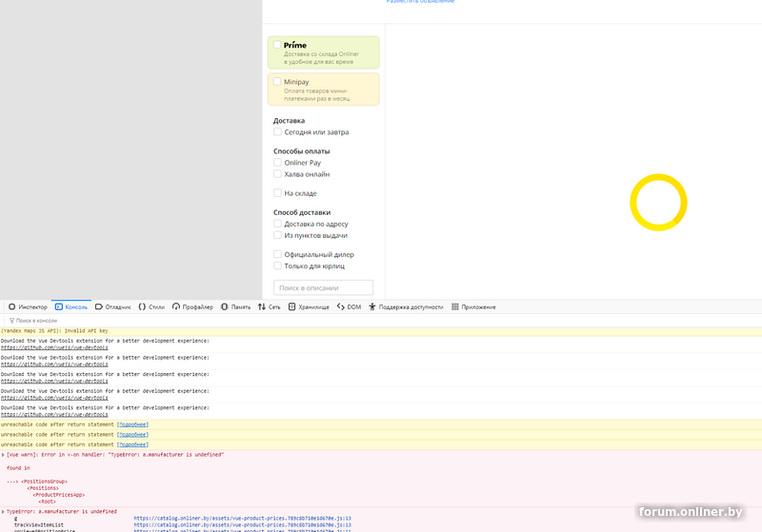Enable the Официальный дилер filter
This screenshot has width=762, height=532.
(277, 254)
